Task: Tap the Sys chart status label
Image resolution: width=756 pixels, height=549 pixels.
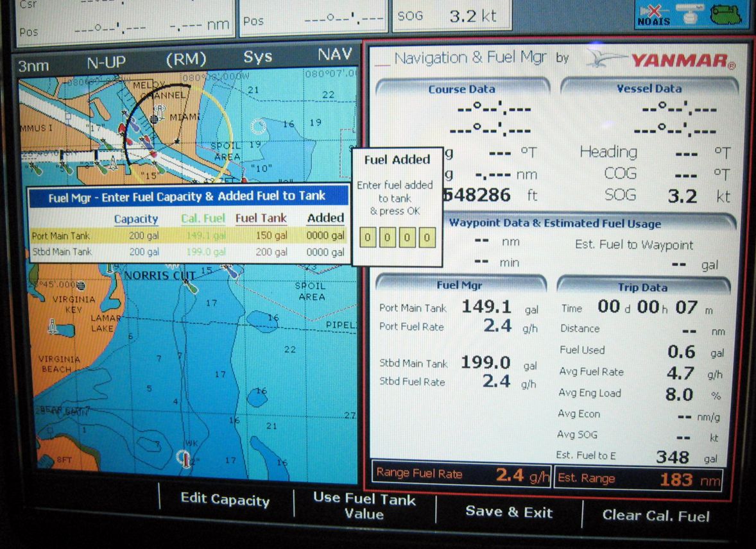Action: tap(257, 57)
